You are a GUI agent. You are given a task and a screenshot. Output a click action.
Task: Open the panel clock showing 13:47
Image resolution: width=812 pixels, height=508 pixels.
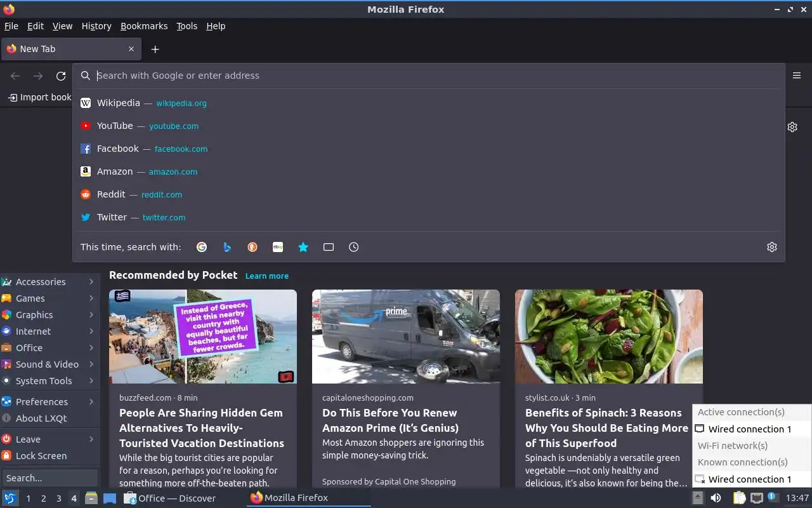pos(797,498)
